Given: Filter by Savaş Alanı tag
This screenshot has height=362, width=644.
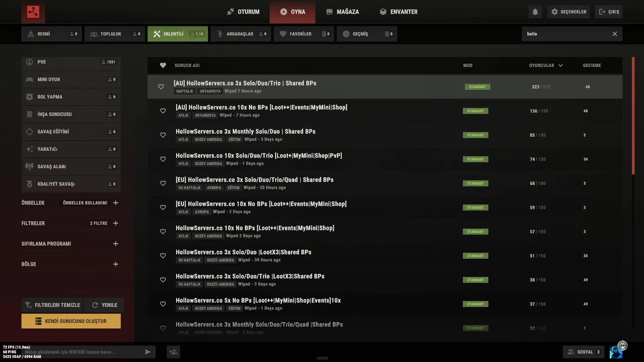Looking at the screenshot, I should coord(71,166).
